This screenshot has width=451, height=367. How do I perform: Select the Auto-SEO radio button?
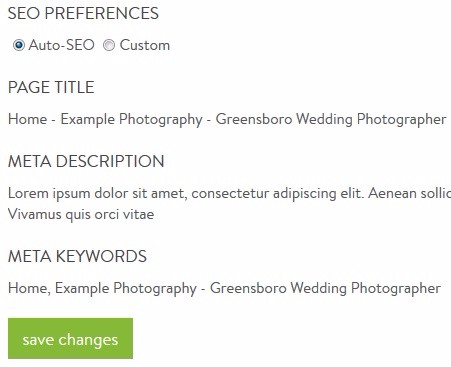point(19,45)
